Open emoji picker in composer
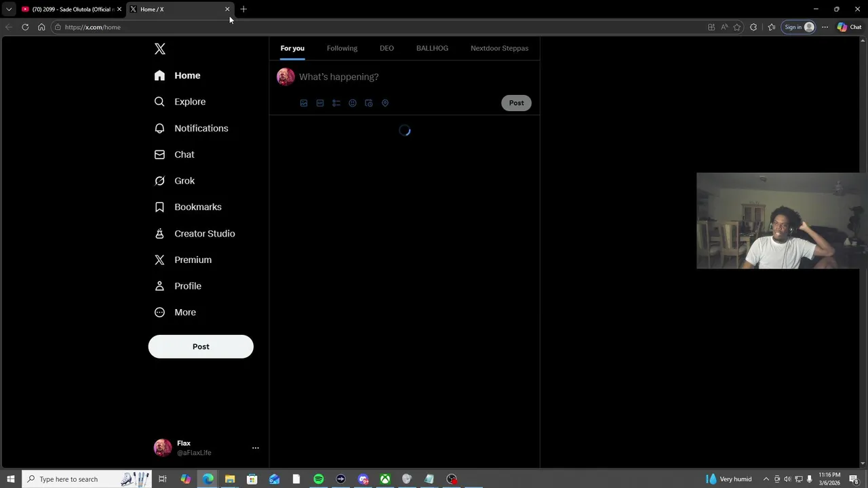Viewport: 868px width, 488px height. [x=353, y=103]
